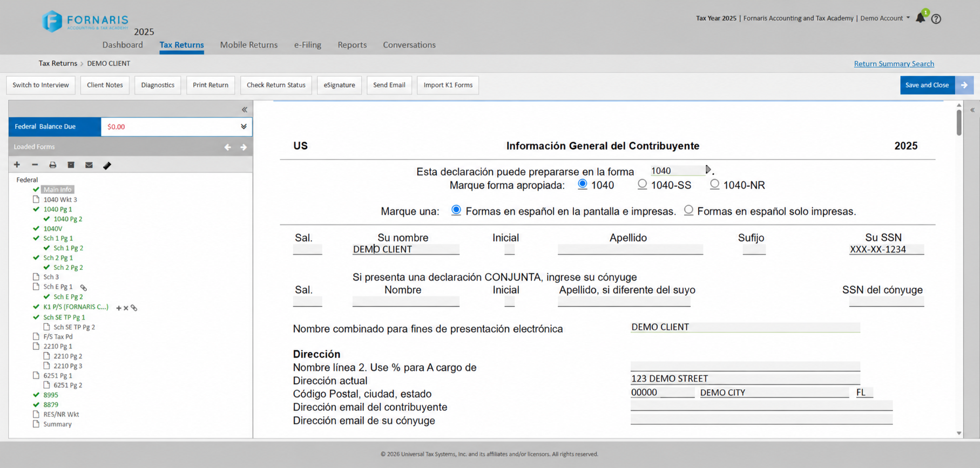The width and height of the screenshot is (980, 468).
Task: Click the Su nombre input field
Action: point(405,249)
